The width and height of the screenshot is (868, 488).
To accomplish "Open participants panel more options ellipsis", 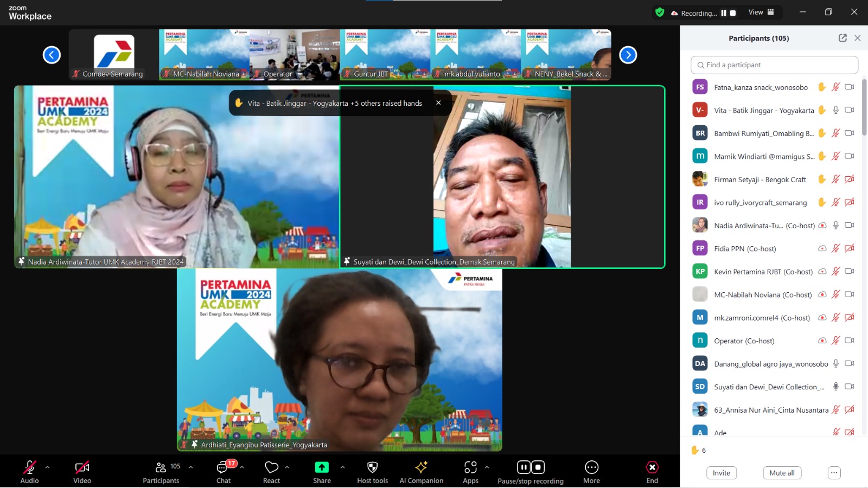I will pos(834,473).
